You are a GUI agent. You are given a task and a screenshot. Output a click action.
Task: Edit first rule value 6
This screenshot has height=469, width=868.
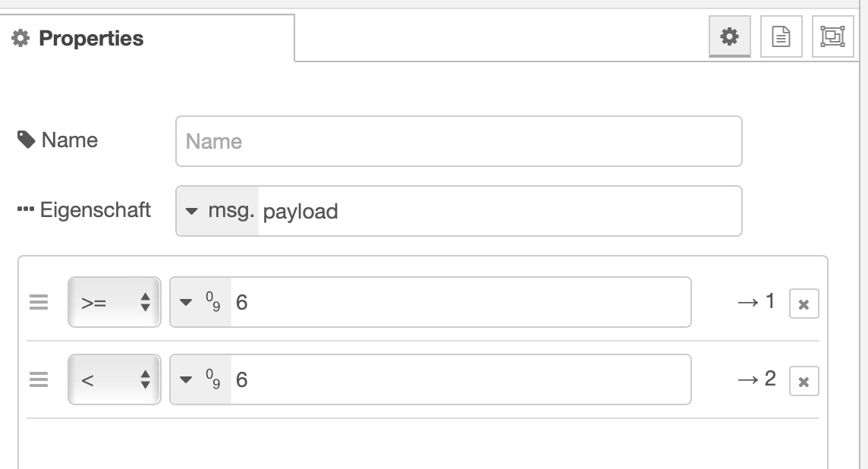[460, 303]
